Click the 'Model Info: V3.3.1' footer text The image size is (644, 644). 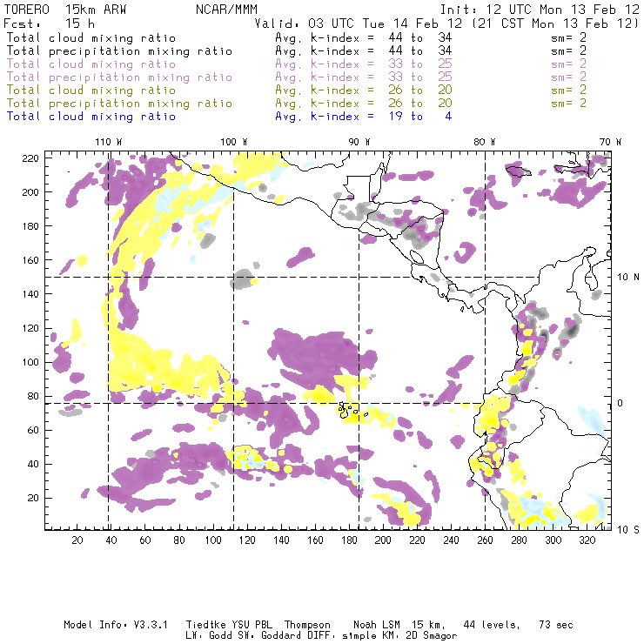[116, 625]
